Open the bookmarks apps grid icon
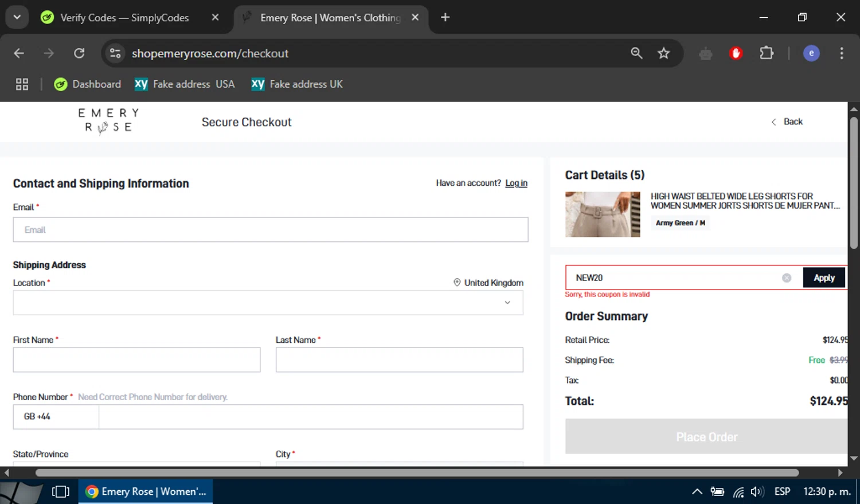Image resolution: width=860 pixels, height=504 pixels. [x=22, y=84]
